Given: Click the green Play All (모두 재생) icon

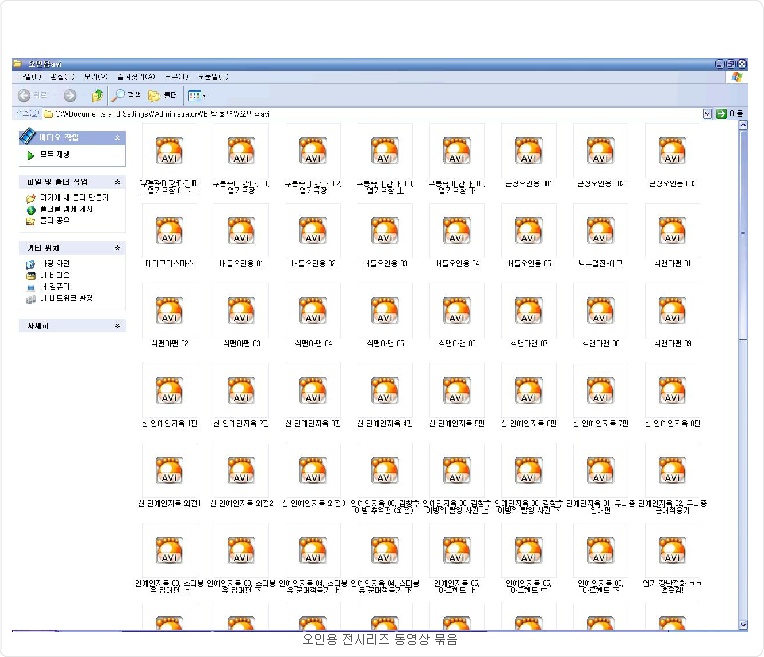Looking at the screenshot, I should tap(31, 155).
